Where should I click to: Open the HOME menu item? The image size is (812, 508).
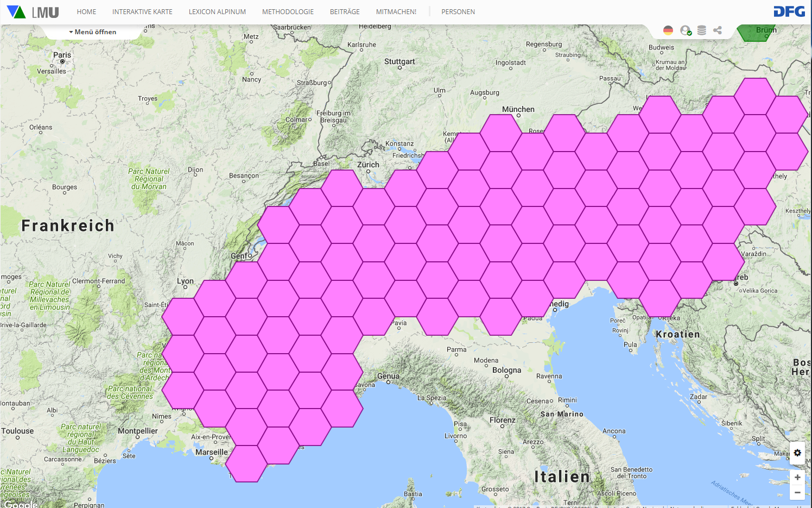coord(86,12)
